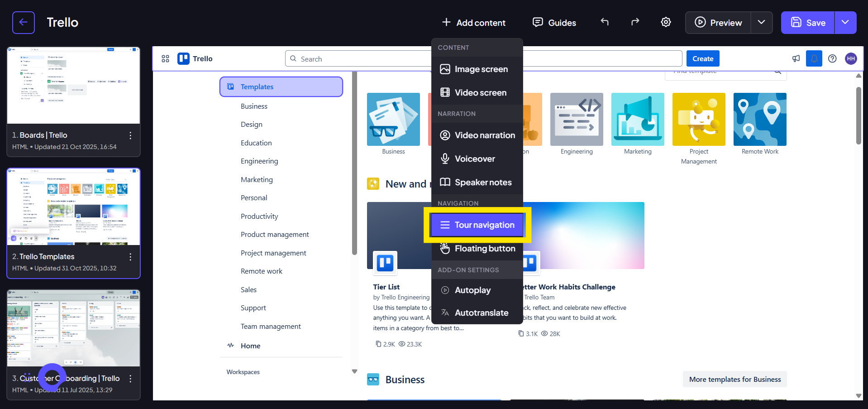868x409 pixels.
Task: Select Tour navigation menu item
Action: tap(477, 225)
